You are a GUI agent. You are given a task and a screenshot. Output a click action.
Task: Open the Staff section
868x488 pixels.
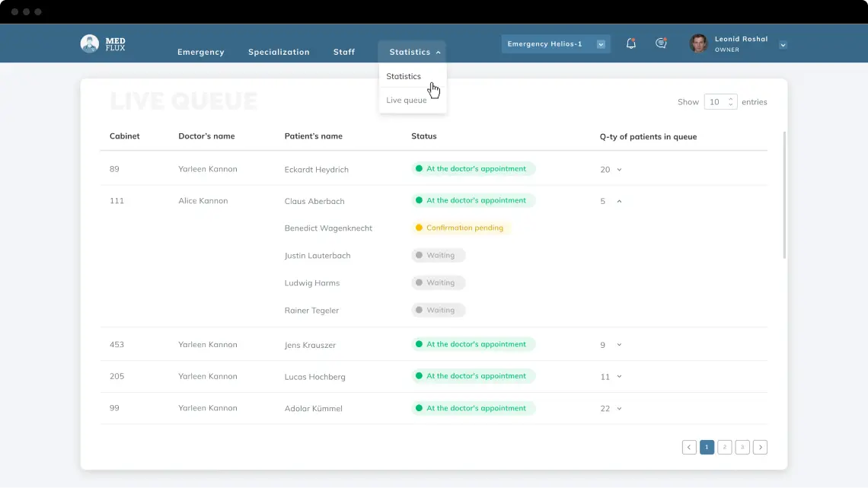tap(343, 52)
